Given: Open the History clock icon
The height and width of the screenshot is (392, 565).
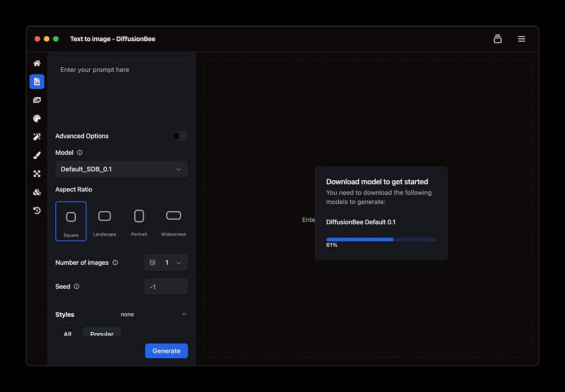Looking at the screenshot, I should click(37, 211).
